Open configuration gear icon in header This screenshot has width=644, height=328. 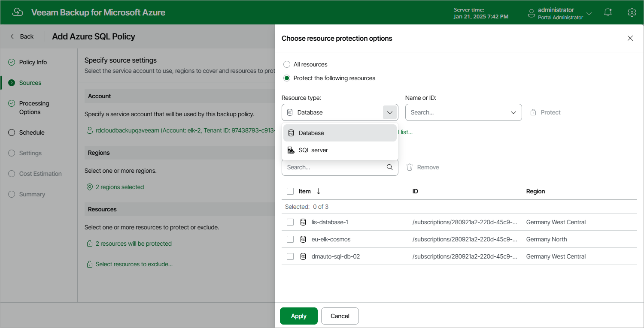click(x=632, y=13)
